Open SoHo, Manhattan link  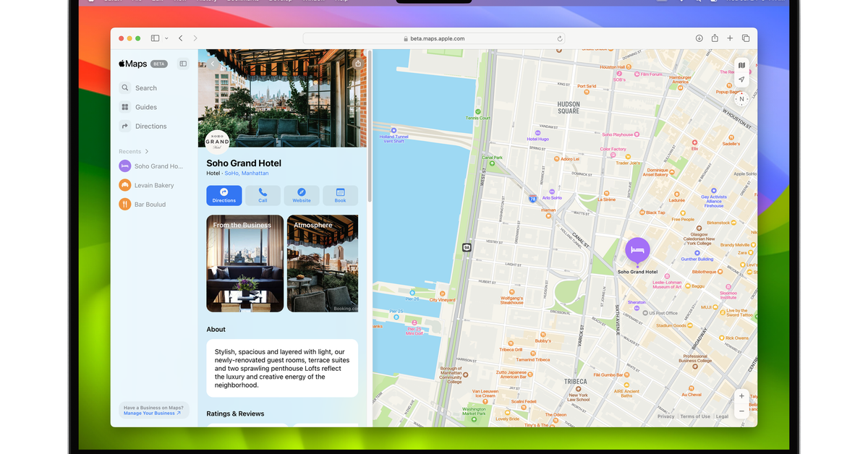pyautogui.click(x=247, y=174)
